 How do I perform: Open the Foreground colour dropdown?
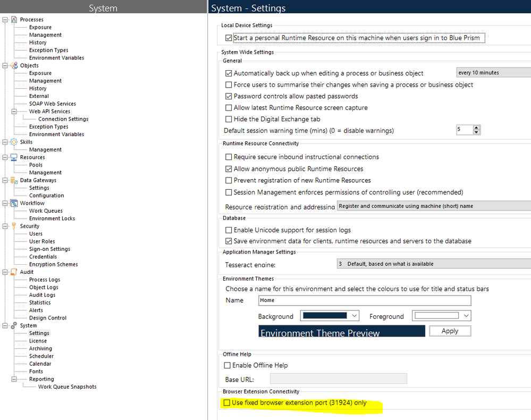[x=466, y=316]
